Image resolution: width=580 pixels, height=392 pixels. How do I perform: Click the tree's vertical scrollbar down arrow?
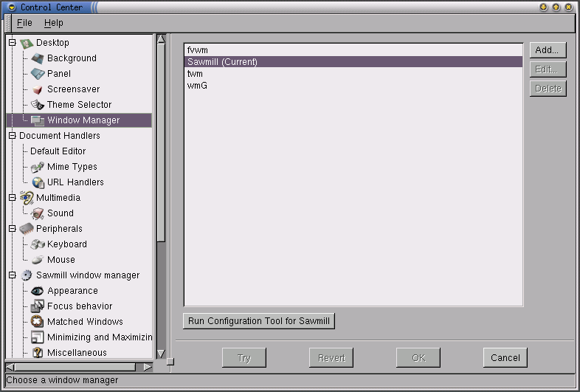(x=161, y=354)
